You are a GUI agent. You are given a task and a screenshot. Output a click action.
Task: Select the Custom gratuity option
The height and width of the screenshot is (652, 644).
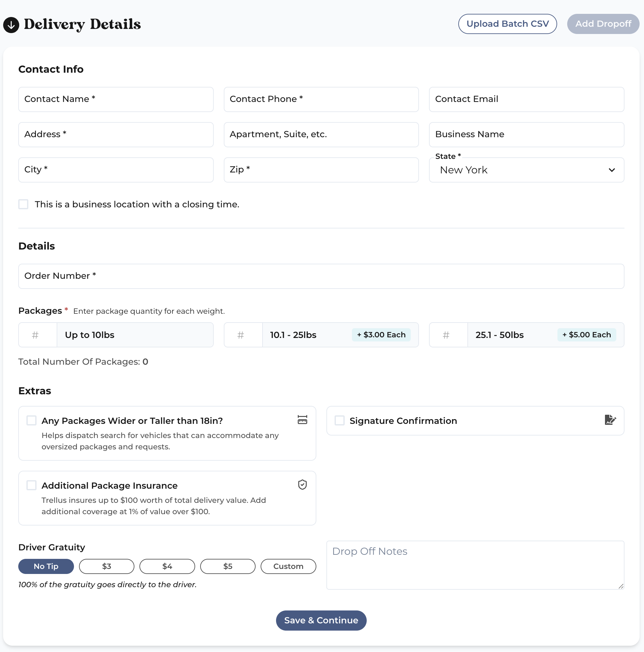pyautogui.click(x=288, y=566)
